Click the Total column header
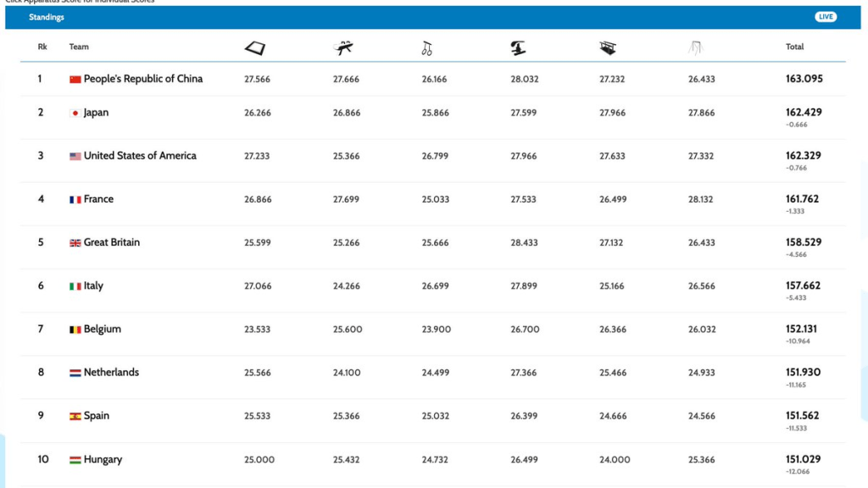This screenshot has height=488, width=868. (x=794, y=47)
